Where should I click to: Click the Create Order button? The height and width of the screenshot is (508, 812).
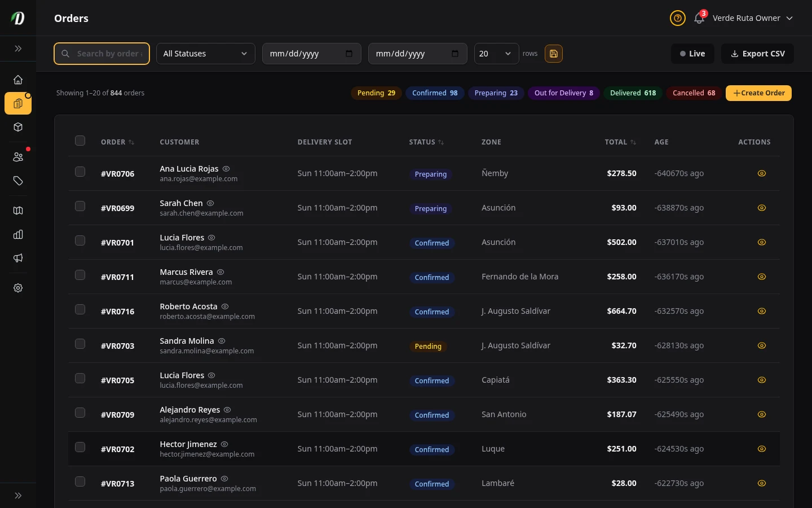click(x=758, y=93)
